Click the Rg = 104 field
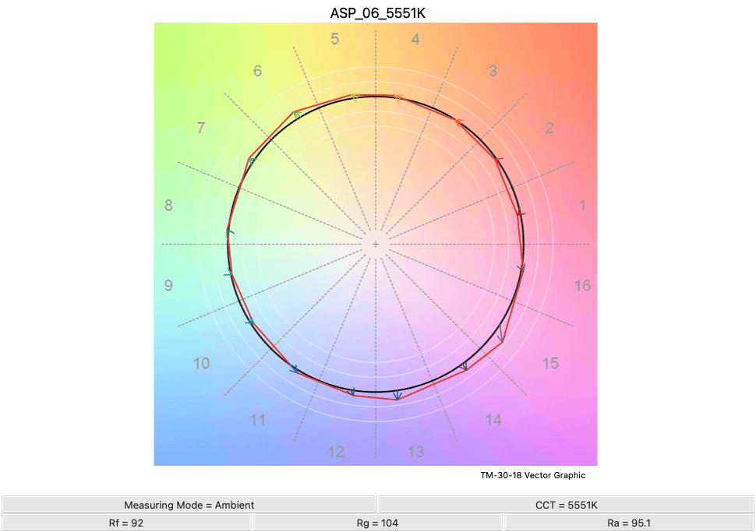The image size is (756, 532). [377, 523]
